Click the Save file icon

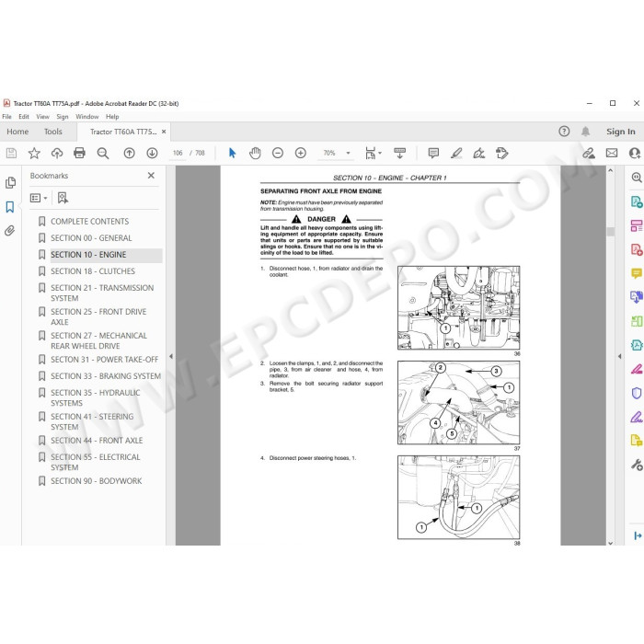coord(11,154)
